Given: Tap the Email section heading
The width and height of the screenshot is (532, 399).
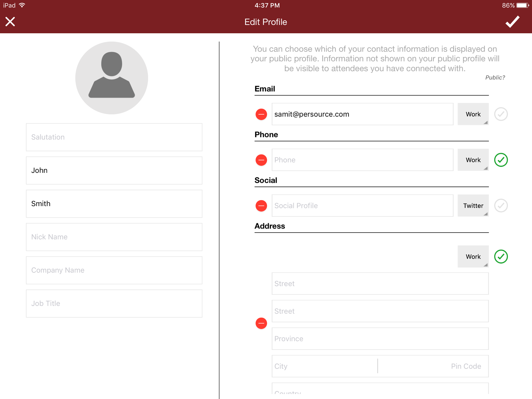Looking at the screenshot, I should click(265, 89).
